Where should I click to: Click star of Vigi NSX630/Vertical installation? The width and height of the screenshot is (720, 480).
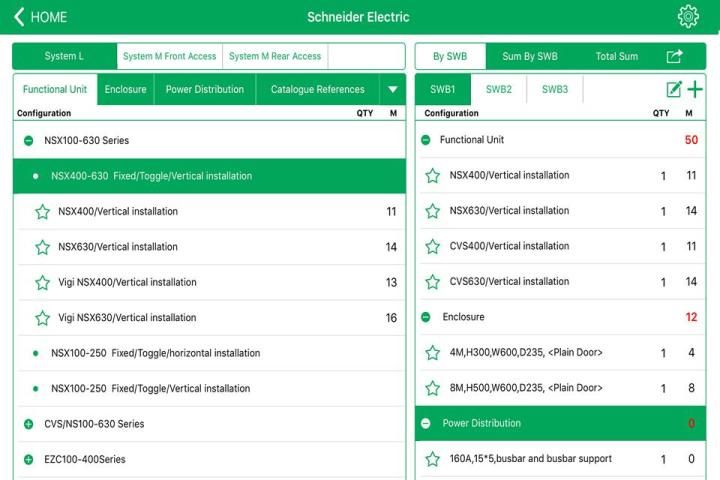pyautogui.click(x=43, y=318)
